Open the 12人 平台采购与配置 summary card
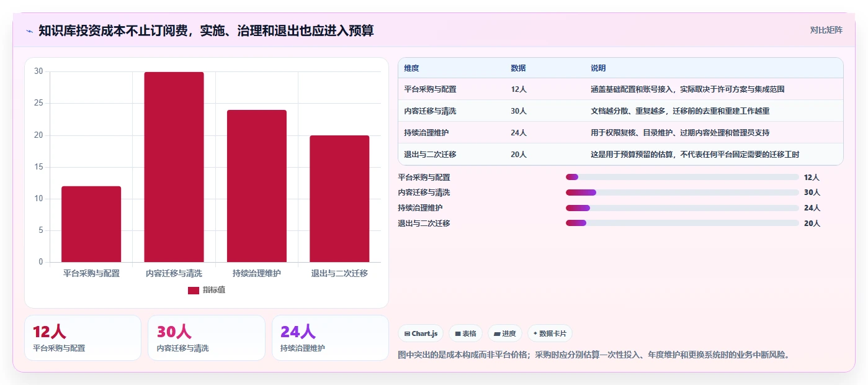 (x=83, y=338)
